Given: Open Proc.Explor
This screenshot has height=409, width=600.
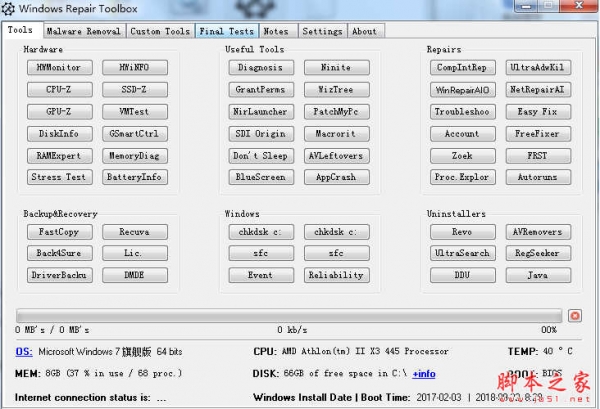Looking at the screenshot, I should tap(463, 177).
